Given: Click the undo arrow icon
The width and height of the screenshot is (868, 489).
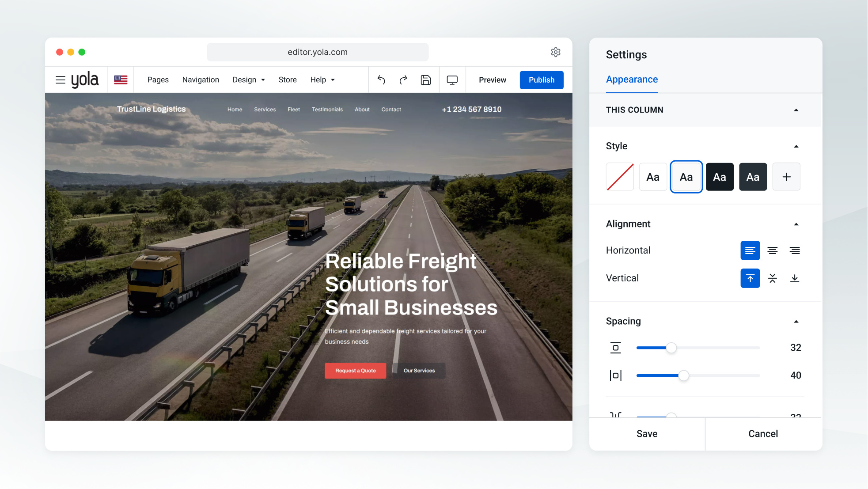Looking at the screenshot, I should (381, 80).
